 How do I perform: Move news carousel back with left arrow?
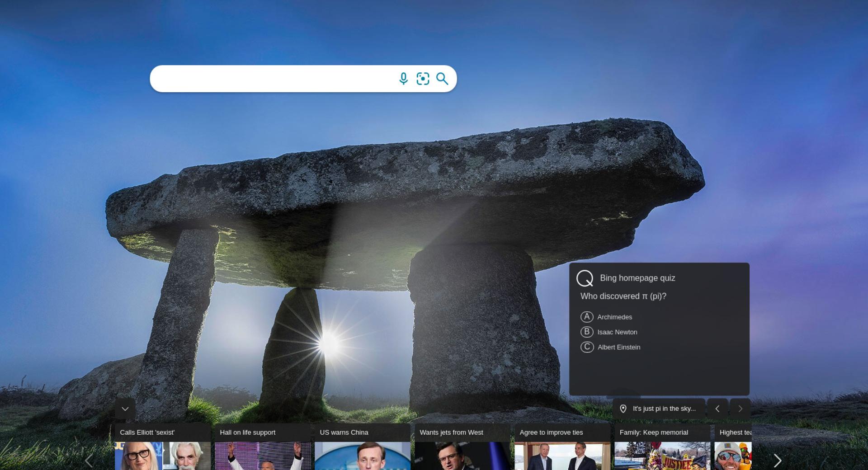pyautogui.click(x=89, y=461)
